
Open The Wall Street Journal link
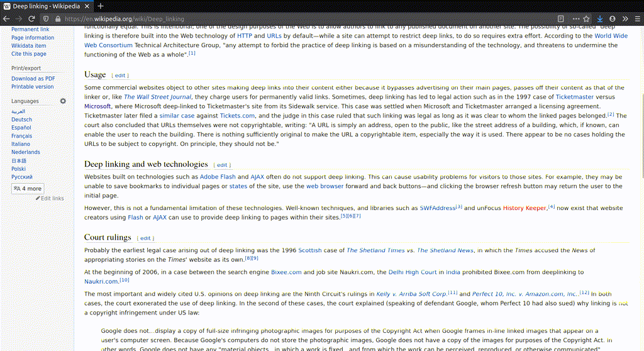point(157,97)
